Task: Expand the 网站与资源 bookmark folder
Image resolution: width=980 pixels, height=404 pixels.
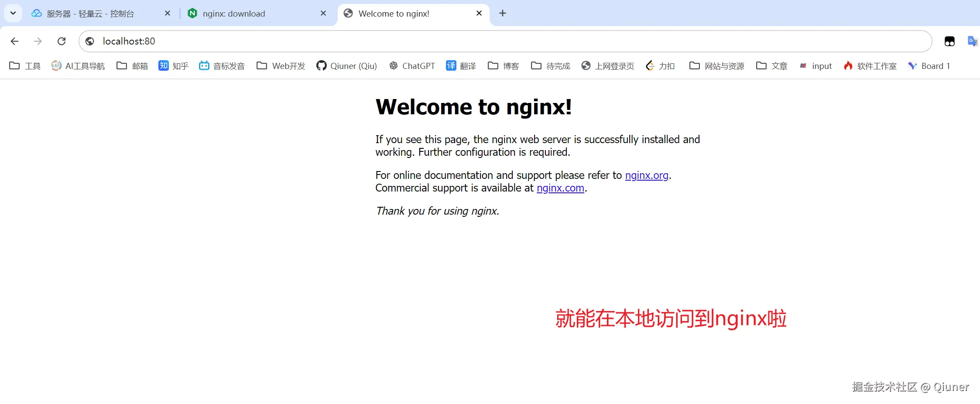Action: point(717,66)
